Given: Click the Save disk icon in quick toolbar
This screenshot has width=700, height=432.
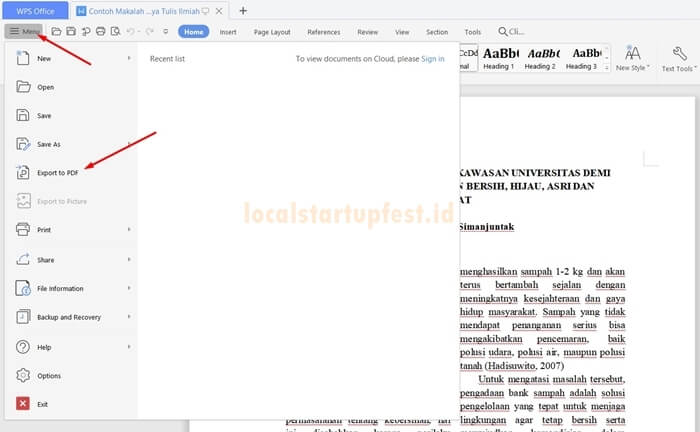Looking at the screenshot, I should point(71,31).
